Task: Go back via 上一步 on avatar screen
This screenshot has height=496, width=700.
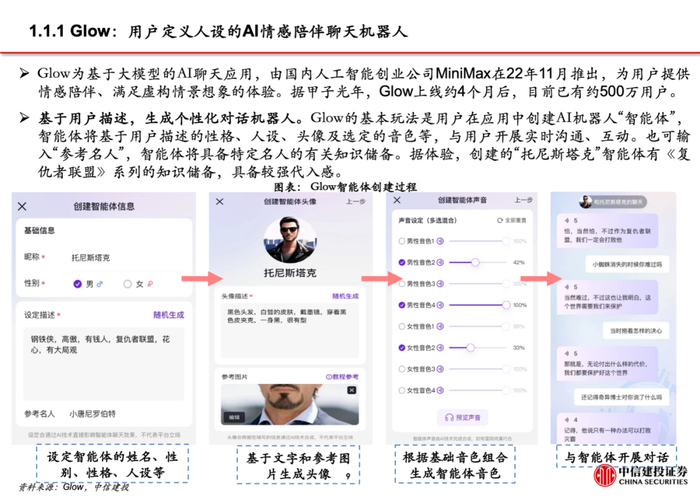Action: (356, 202)
